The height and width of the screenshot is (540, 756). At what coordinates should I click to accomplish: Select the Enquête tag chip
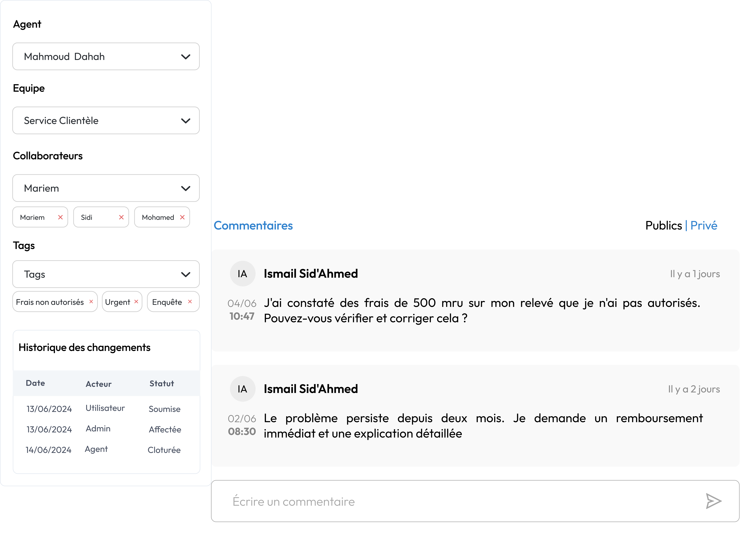(173, 302)
